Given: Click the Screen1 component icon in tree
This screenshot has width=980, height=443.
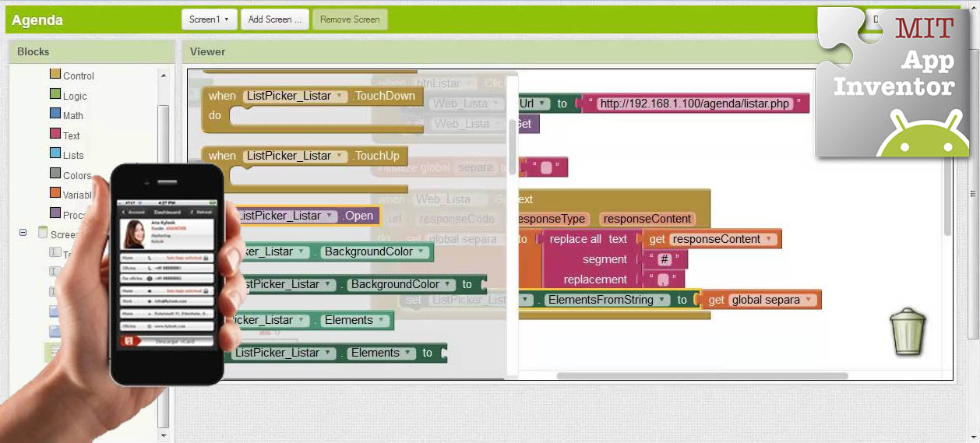Looking at the screenshot, I should click(43, 233).
